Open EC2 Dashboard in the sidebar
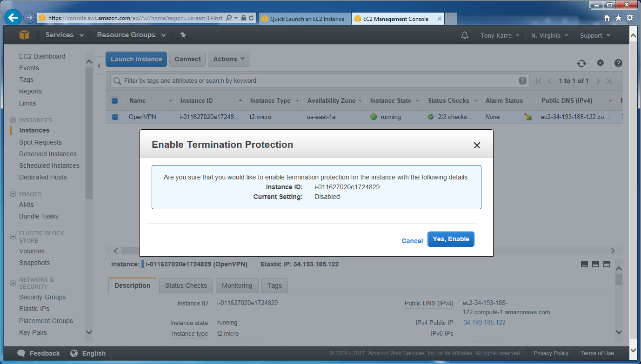 [42, 56]
